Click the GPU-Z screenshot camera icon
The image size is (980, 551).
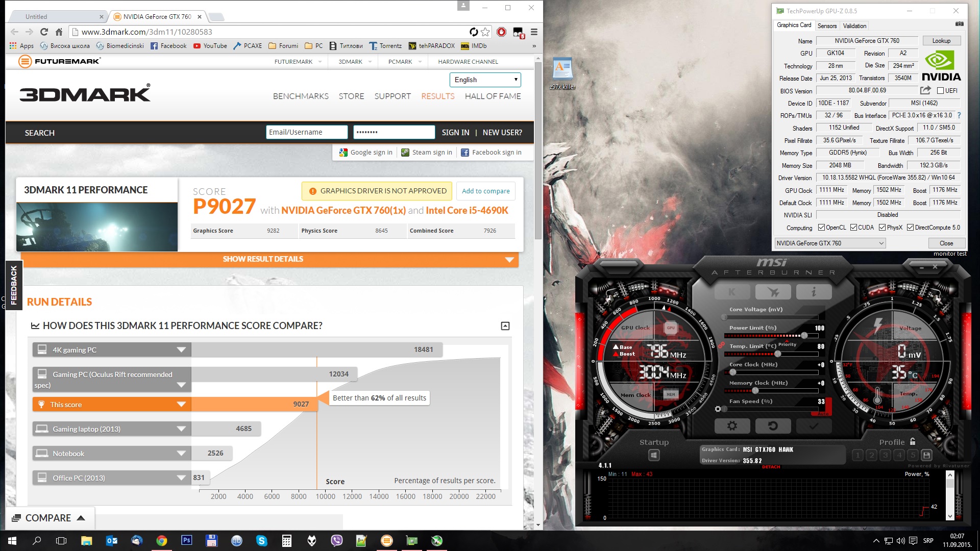pyautogui.click(x=959, y=24)
